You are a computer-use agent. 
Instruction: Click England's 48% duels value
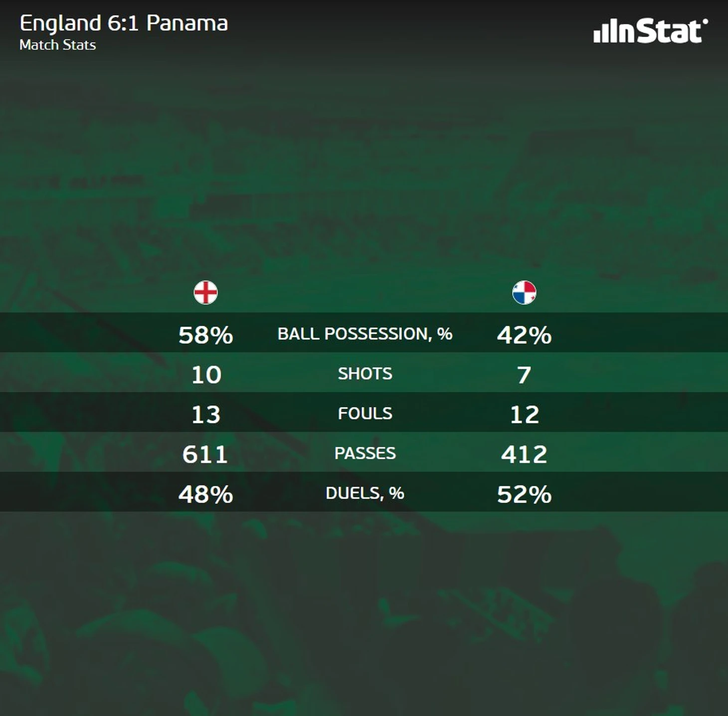coord(206,494)
